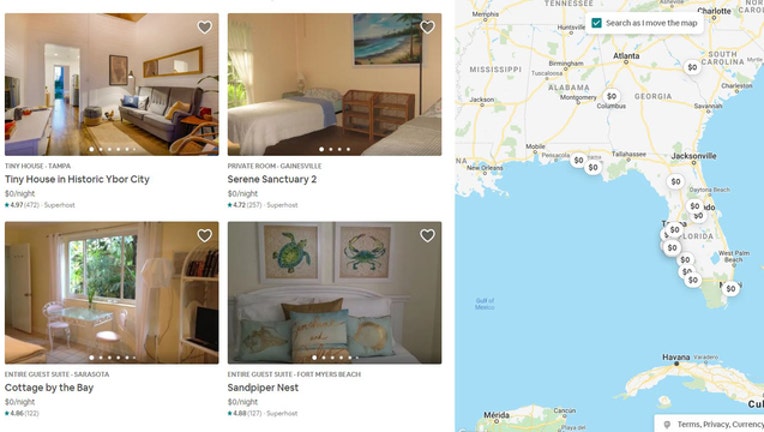The image size is (764, 432).
Task: Select second photo dot on Serene Sanctuary image
Action: [330, 149]
